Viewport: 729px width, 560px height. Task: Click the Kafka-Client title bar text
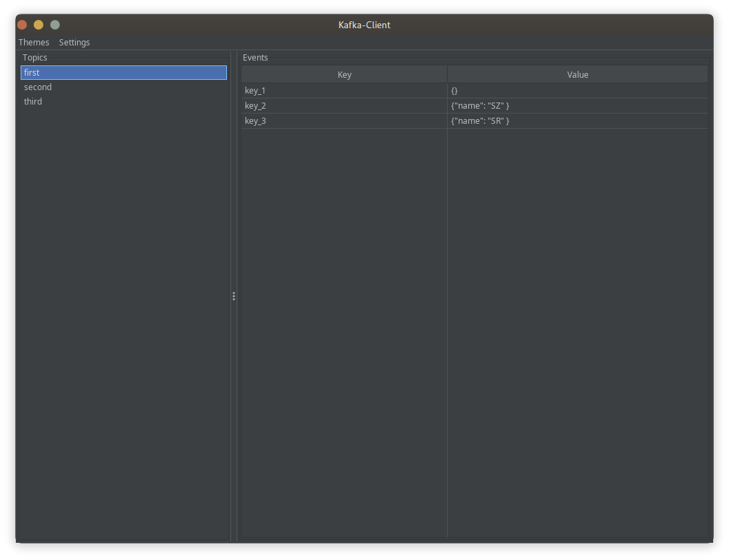tap(364, 25)
